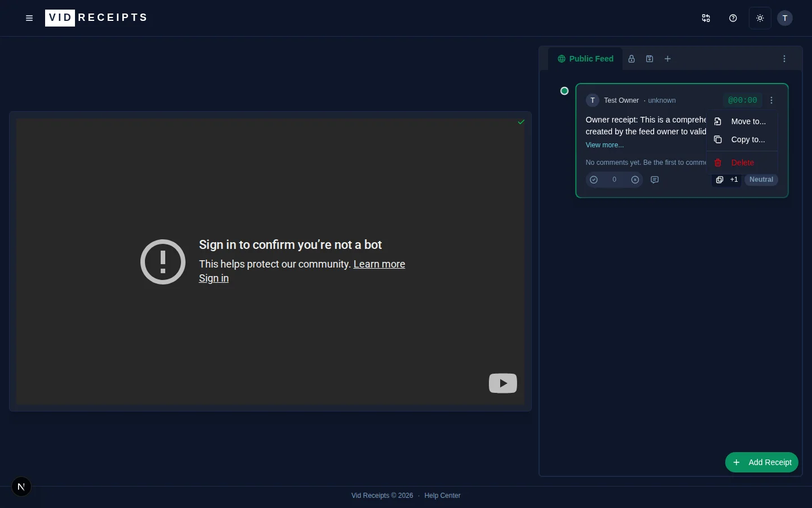Select Move to... from the context menu
Image resolution: width=812 pixels, height=508 pixels.
pyautogui.click(x=748, y=121)
